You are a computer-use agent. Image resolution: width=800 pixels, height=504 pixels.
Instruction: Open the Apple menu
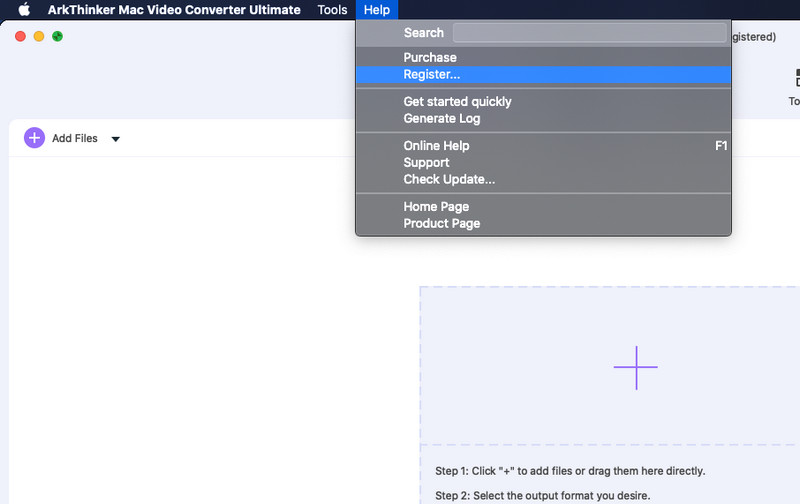(24, 10)
